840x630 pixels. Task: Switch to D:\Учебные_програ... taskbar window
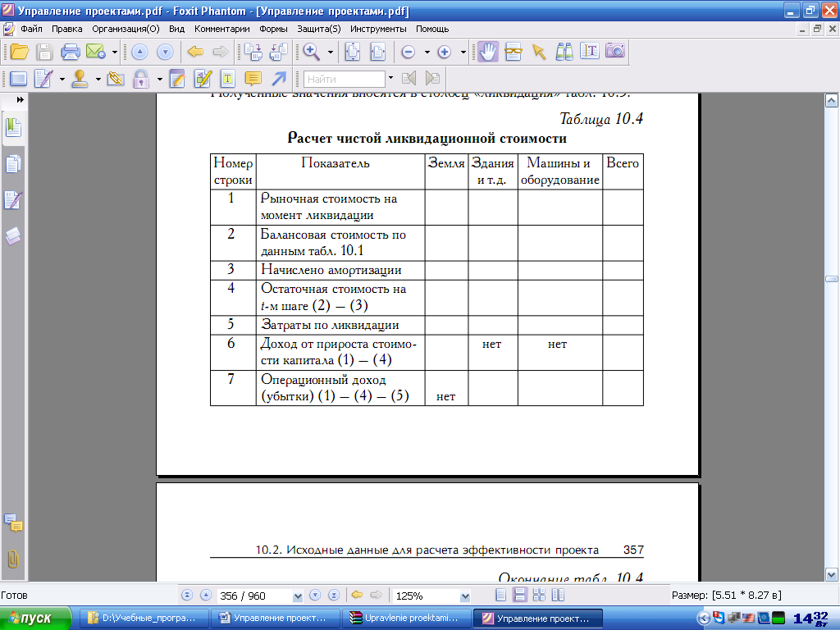pyautogui.click(x=143, y=619)
